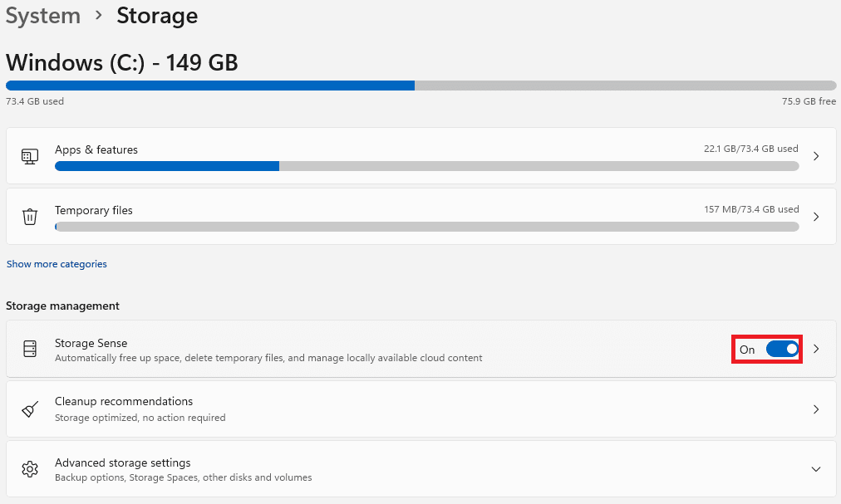Image resolution: width=841 pixels, height=504 pixels.
Task: Click the Apps & features monitor icon
Action: tap(30, 156)
